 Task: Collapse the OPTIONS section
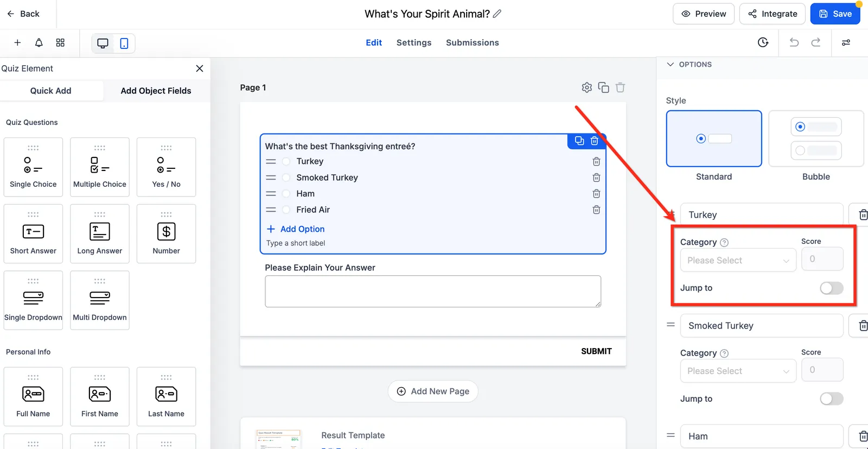tap(671, 64)
